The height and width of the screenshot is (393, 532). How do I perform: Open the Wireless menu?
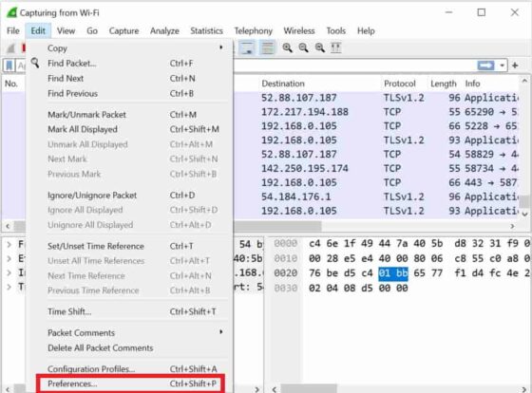pos(299,31)
